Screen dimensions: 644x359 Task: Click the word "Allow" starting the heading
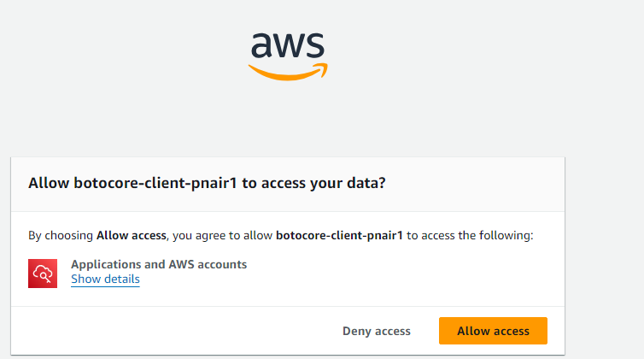click(x=50, y=183)
